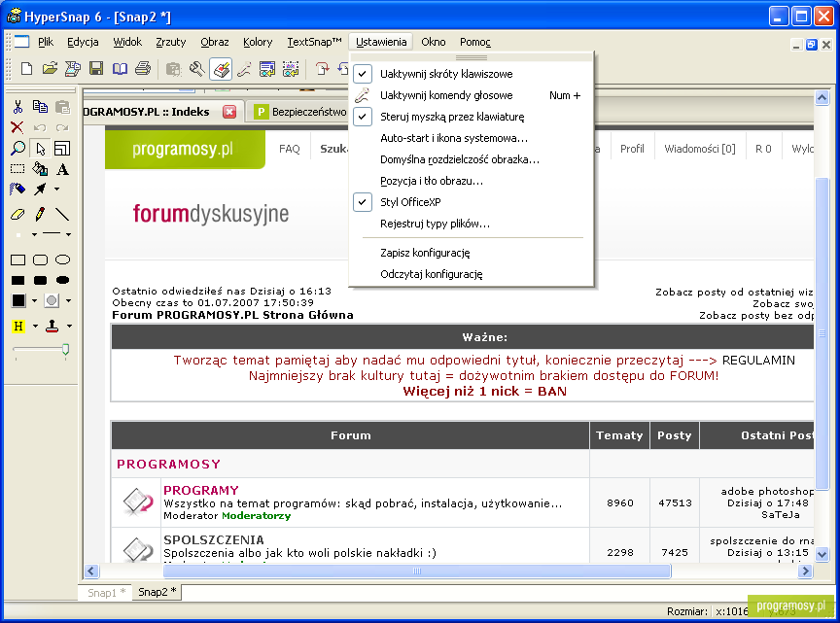840x623 pixels.
Task: Open the point size dropdown beside white dot
Action: (x=34, y=234)
